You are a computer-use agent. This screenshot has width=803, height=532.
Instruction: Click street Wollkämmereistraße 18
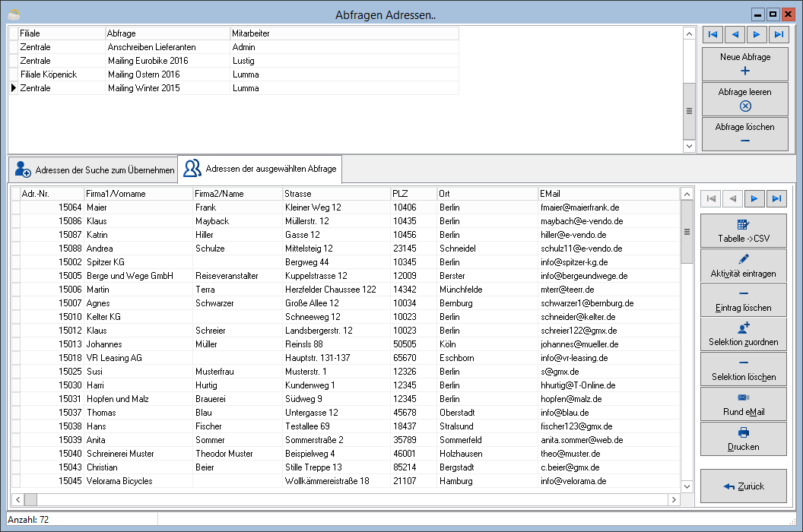(327, 481)
